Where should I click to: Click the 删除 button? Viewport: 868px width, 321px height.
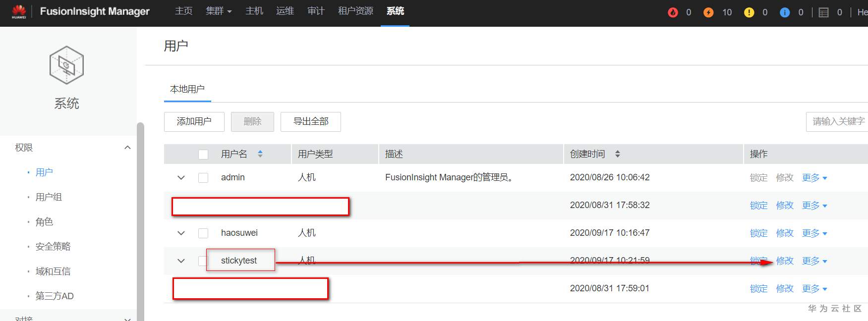click(252, 121)
